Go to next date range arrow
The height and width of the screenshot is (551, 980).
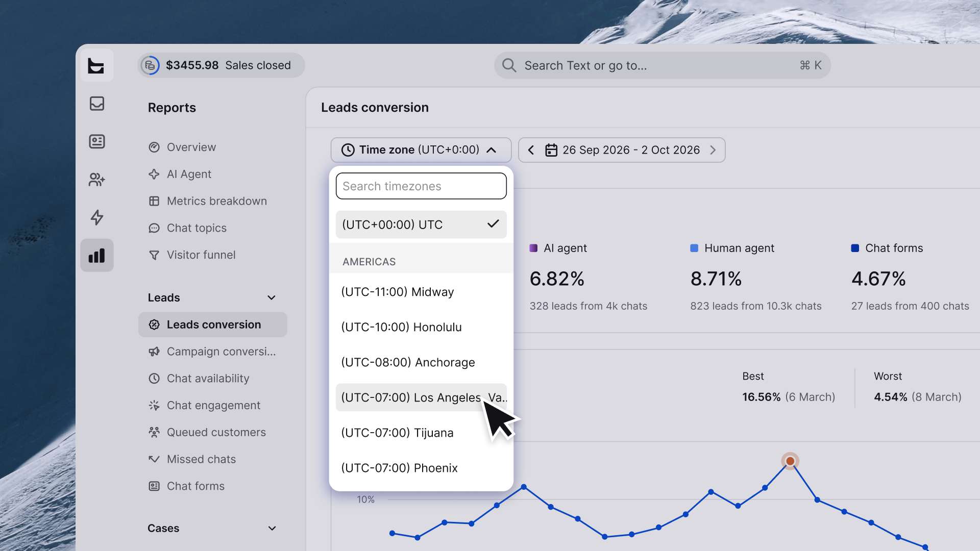[x=713, y=150]
